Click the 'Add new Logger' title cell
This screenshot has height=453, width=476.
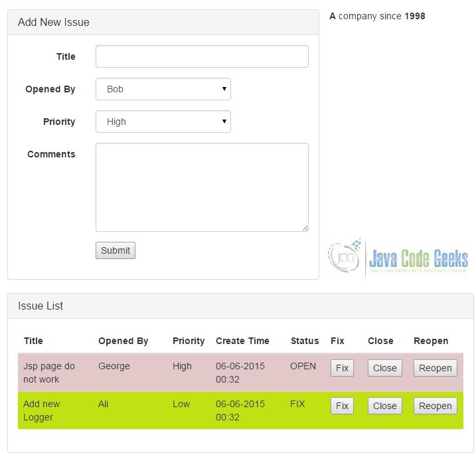(x=42, y=410)
